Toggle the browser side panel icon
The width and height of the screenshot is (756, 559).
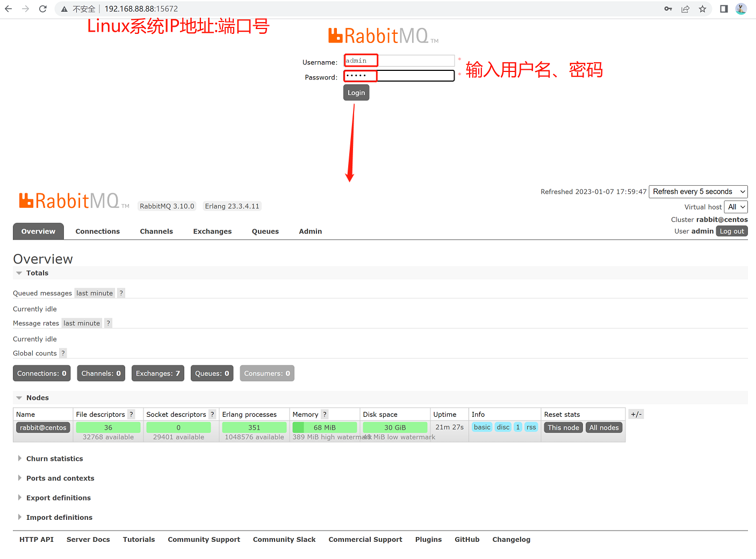coord(724,9)
